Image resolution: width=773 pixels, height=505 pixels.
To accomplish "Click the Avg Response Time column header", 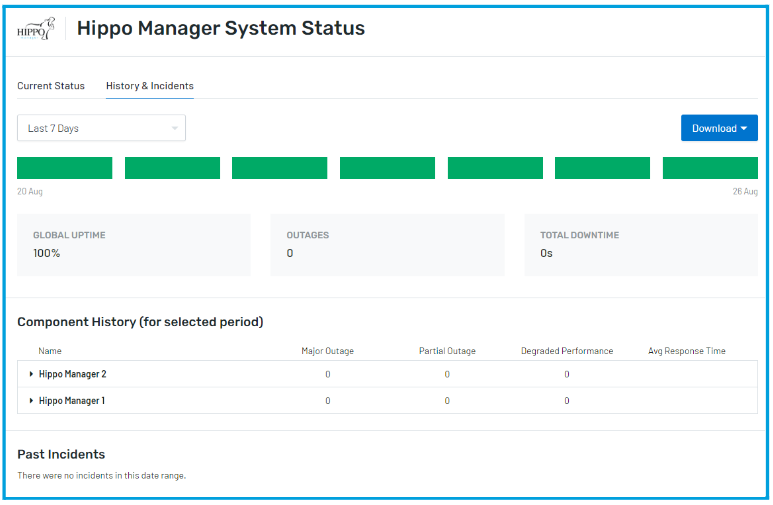I will coord(687,351).
